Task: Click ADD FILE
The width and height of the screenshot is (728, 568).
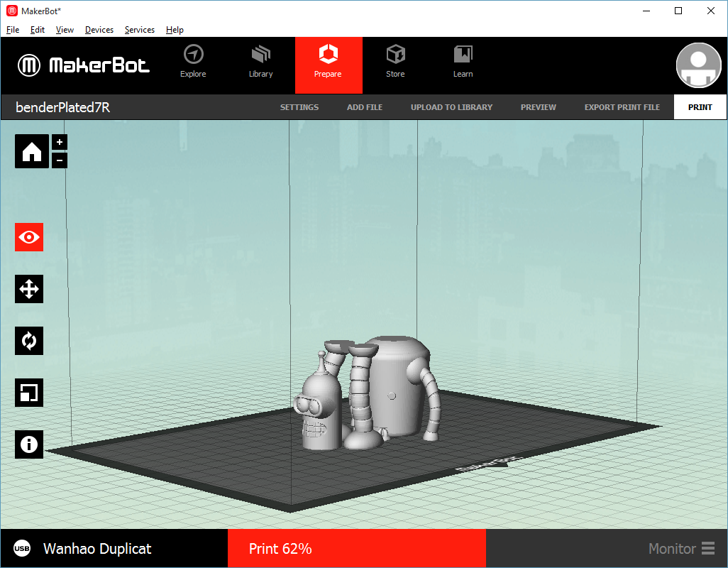Action: pyautogui.click(x=365, y=107)
